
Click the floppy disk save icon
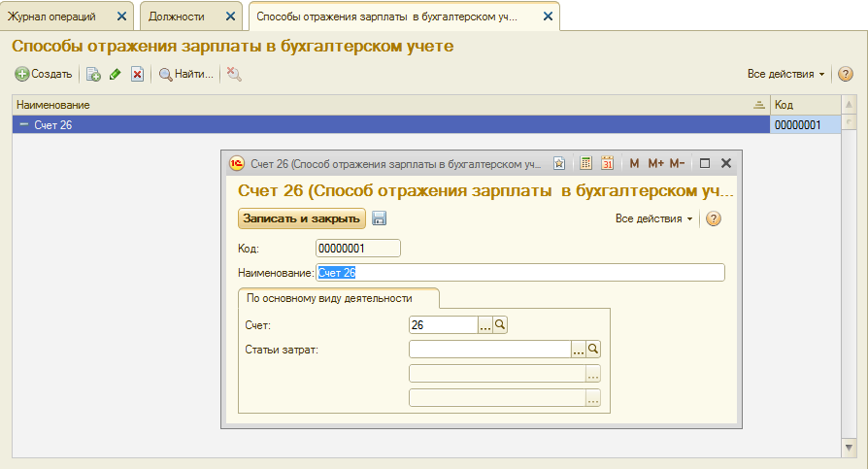pyautogui.click(x=380, y=218)
